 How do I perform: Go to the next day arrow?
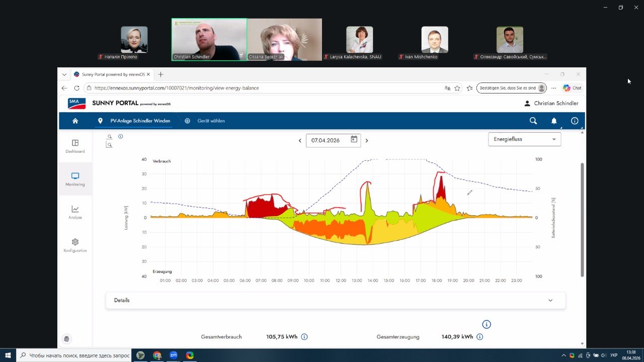click(367, 140)
